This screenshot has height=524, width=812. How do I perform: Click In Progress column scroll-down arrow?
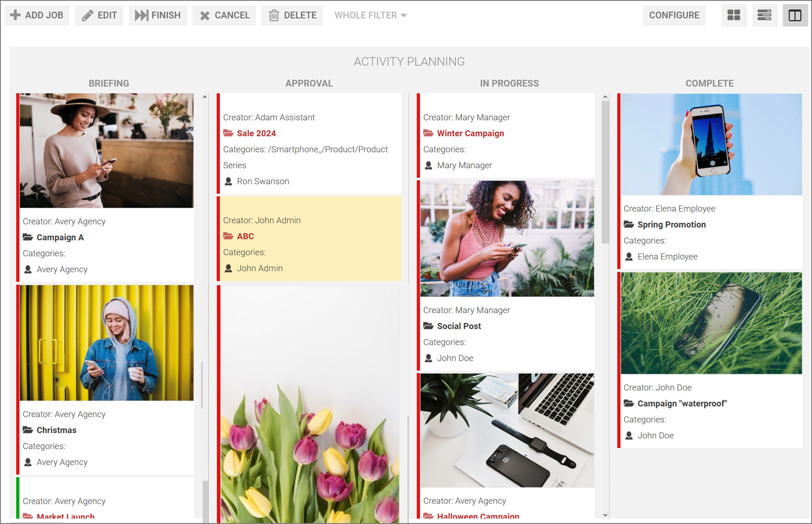pos(605,515)
